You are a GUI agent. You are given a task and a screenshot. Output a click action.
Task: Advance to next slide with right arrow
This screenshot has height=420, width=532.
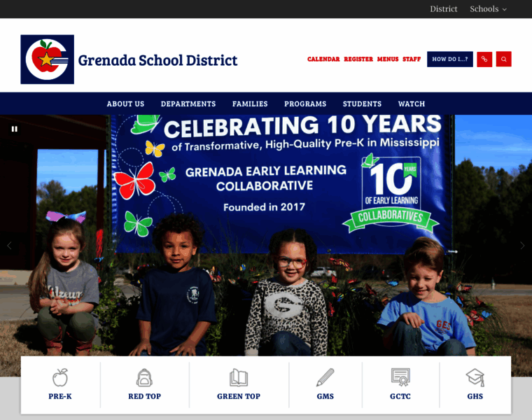(522, 246)
